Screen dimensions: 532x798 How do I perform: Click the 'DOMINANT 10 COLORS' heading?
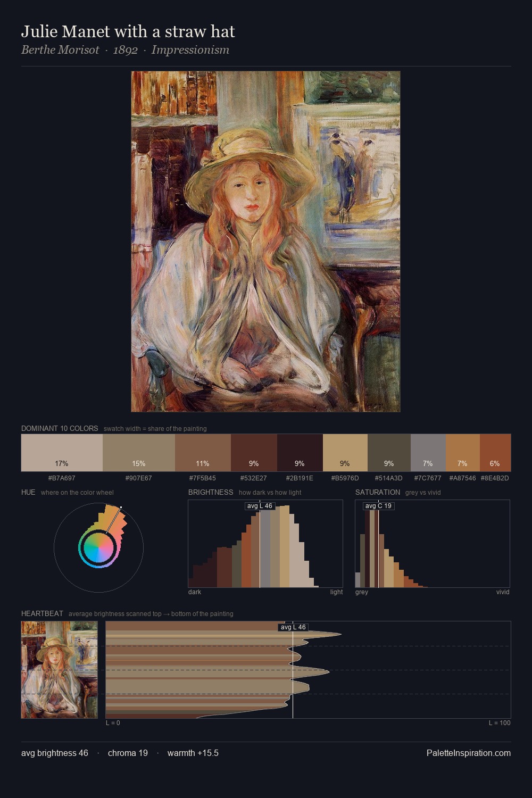pyautogui.click(x=60, y=428)
